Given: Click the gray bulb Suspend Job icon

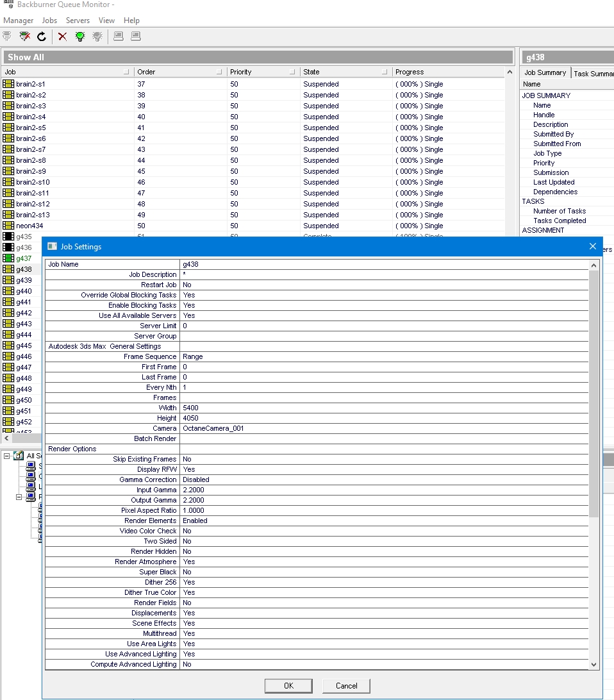Looking at the screenshot, I should (x=97, y=37).
